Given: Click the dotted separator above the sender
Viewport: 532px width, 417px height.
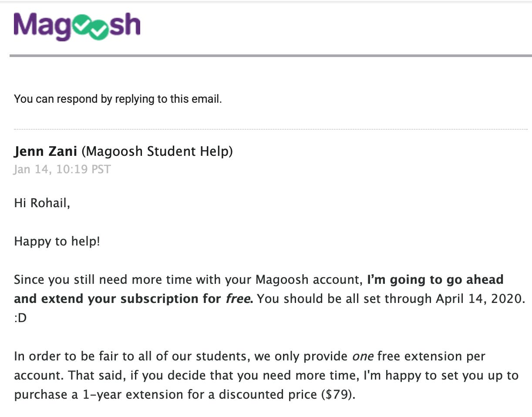Looking at the screenshot, I should point(270,129).
